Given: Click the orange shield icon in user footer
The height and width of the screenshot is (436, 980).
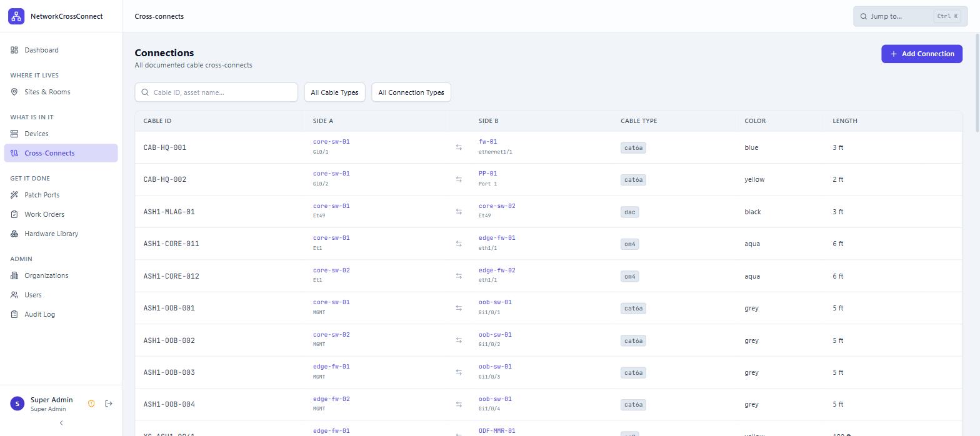Looking at the screenshot, I should coord(91,404).
